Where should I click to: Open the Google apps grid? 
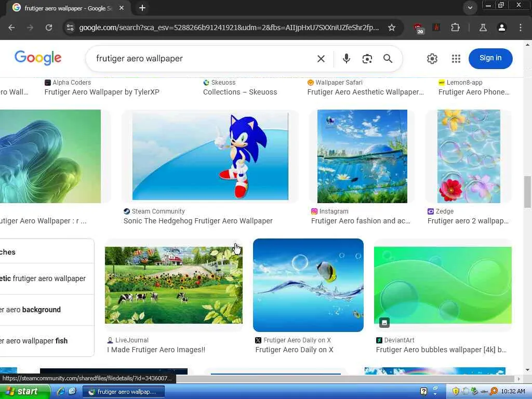pyautogui.click(x=456, y=59)
